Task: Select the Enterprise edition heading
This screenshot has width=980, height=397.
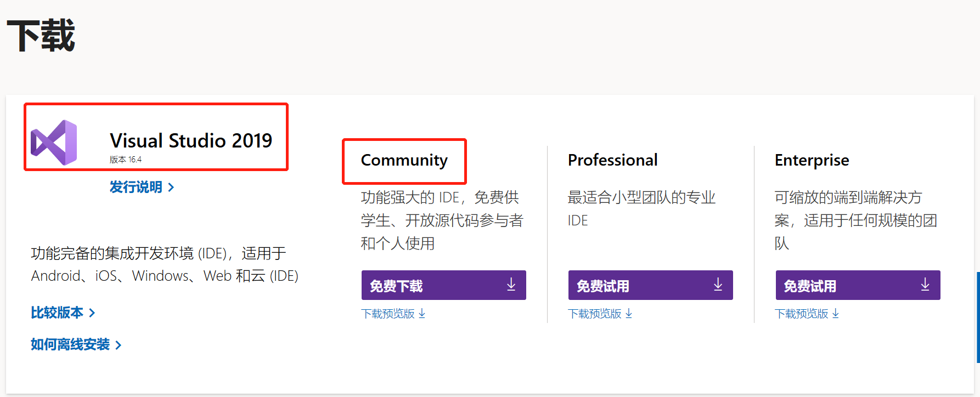Action: [812, 160]
